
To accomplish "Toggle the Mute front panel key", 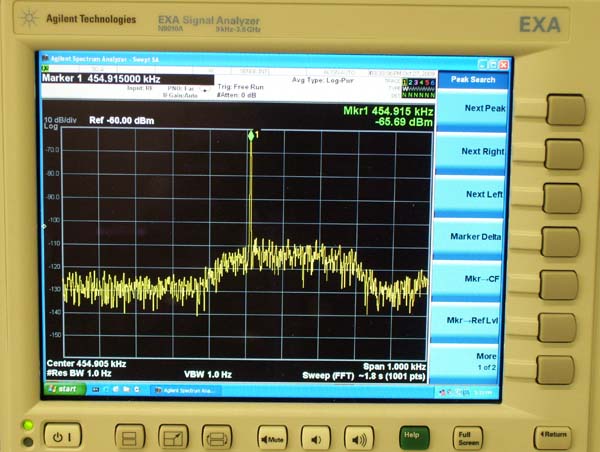I will point(272,438).
